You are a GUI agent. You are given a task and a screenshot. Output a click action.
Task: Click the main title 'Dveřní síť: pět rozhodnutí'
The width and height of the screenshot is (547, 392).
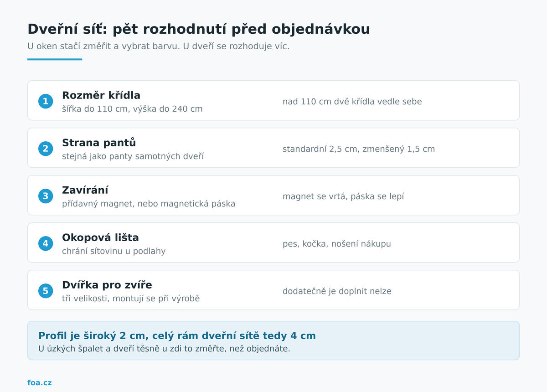pos(127,29)
